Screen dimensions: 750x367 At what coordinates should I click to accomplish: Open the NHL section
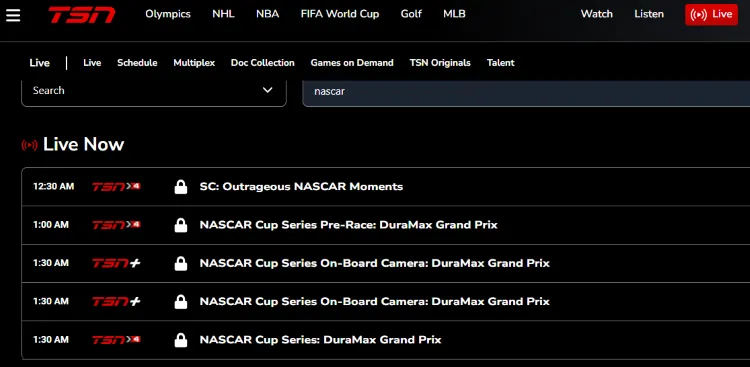point(223,14)
